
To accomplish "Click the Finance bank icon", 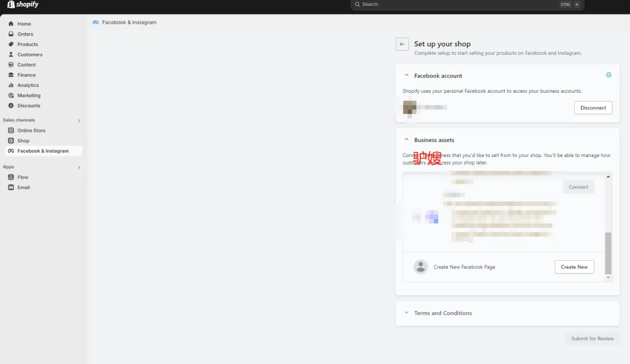I will (11, 75).
